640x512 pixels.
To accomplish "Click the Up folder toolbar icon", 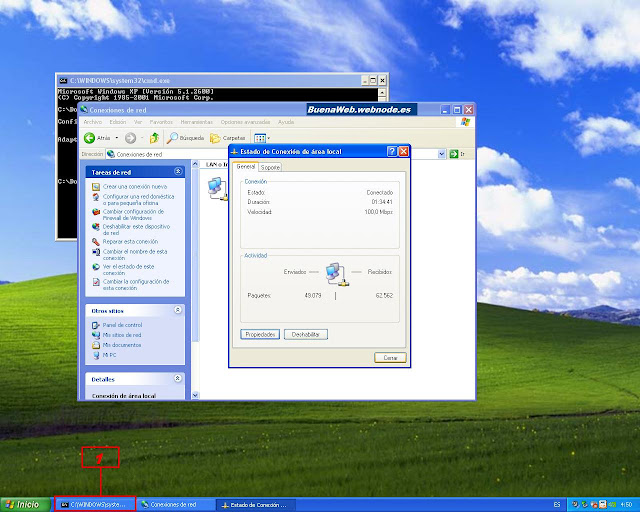I will coord(154,138).
